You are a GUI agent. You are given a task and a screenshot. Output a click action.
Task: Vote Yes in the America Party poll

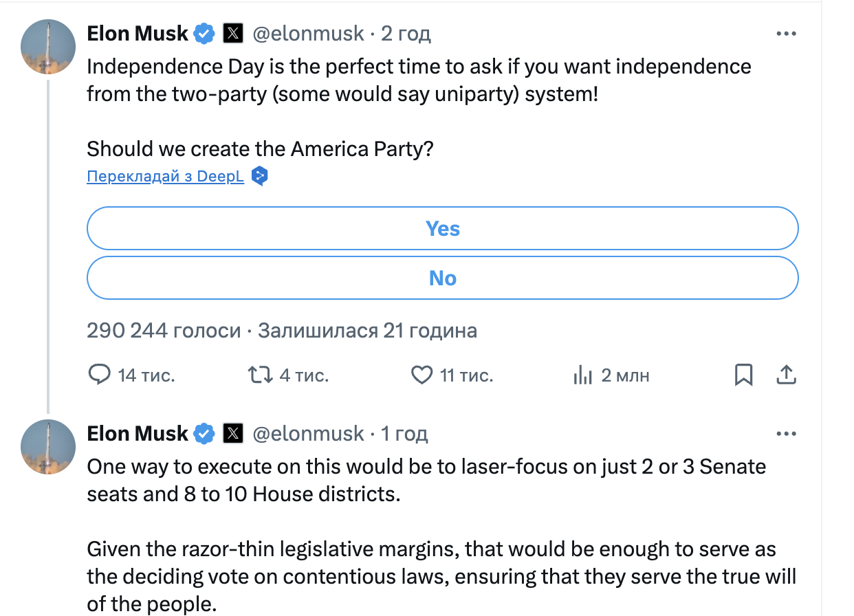point(442,228)
